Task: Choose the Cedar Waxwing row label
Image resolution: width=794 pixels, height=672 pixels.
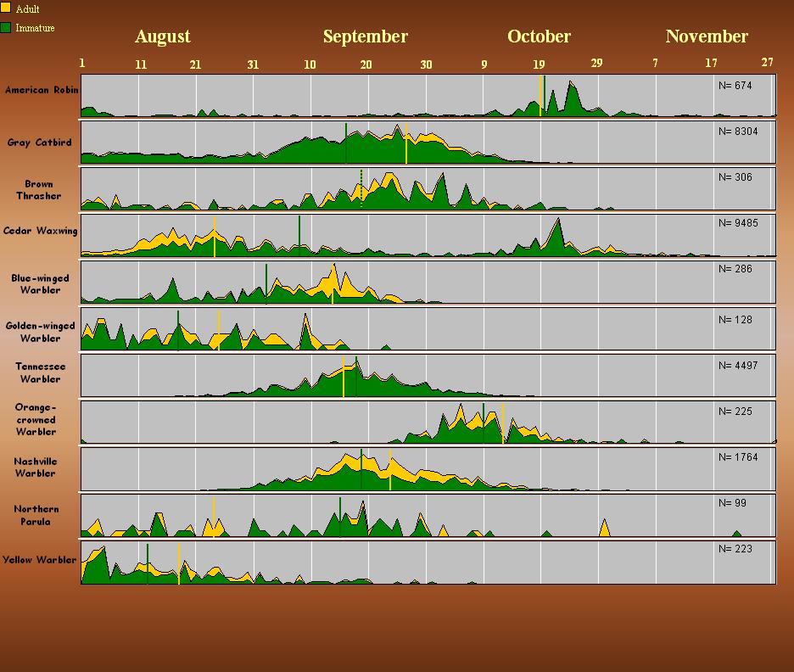Action: (40, 231)
